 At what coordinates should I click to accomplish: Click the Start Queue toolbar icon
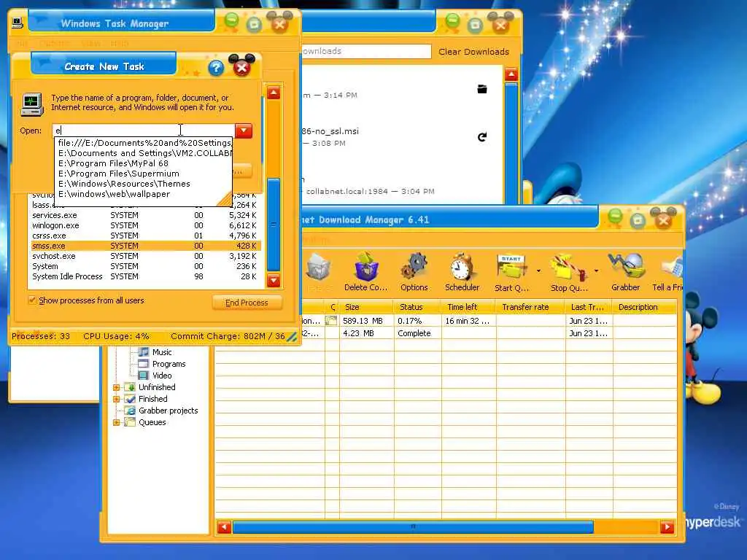511,267
